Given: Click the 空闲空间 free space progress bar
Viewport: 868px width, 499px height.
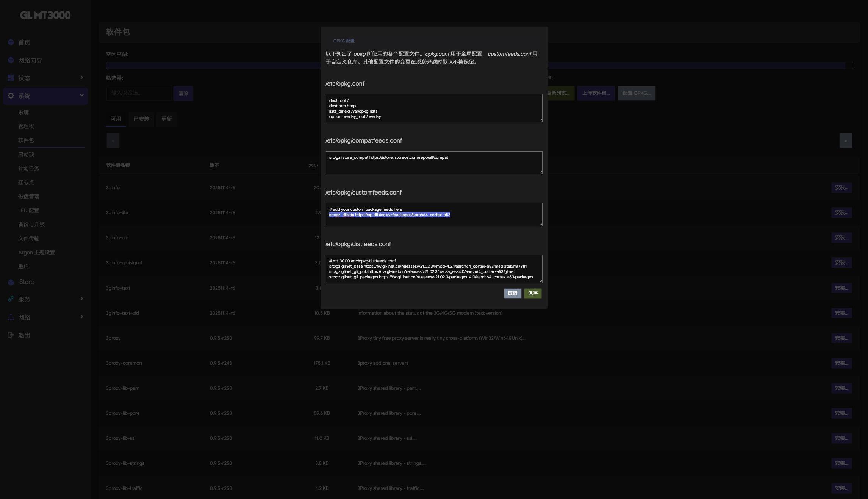Looking at the screenshot, I should (212, 66).
